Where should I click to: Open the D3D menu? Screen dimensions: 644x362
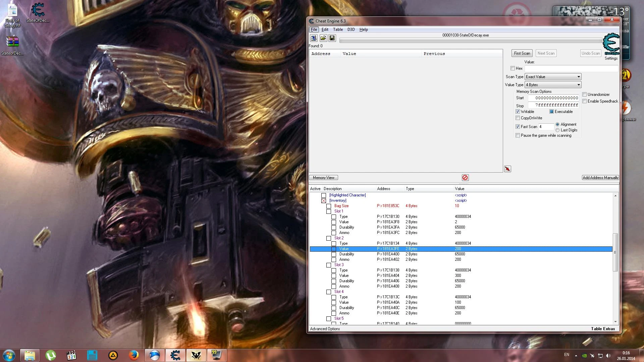pos(351,29)
